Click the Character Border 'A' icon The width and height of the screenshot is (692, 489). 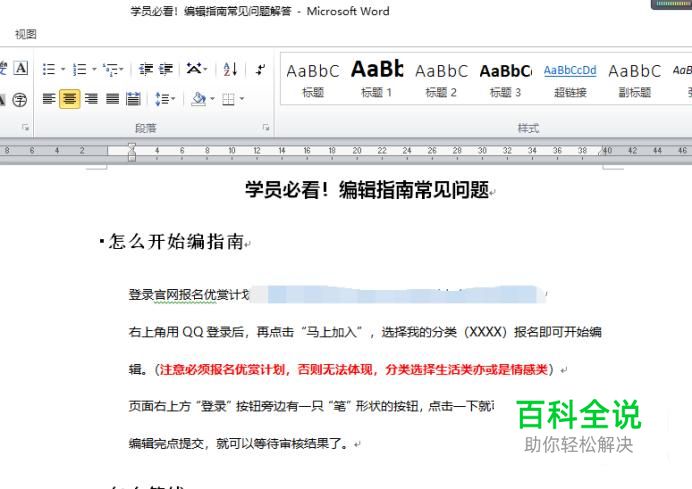(x=21, y=68)
